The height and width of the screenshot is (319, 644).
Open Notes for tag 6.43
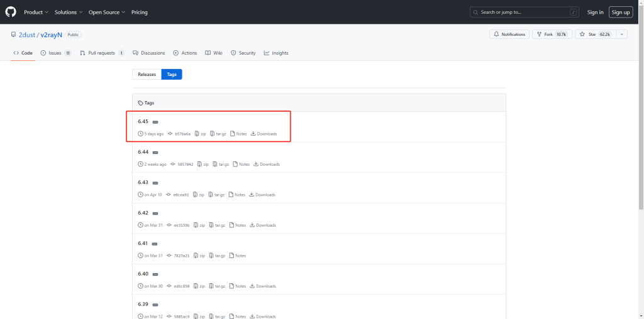(237, 195)
